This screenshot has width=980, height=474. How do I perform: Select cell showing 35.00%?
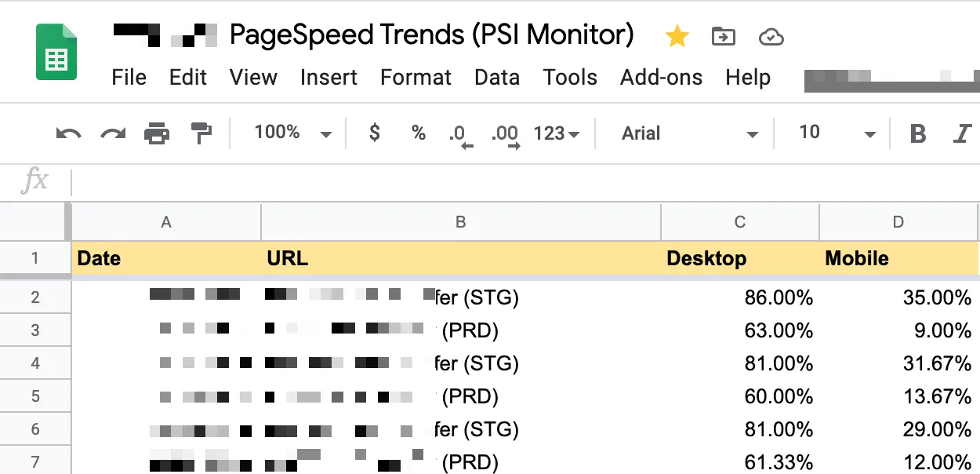click(x=898, y=297)
